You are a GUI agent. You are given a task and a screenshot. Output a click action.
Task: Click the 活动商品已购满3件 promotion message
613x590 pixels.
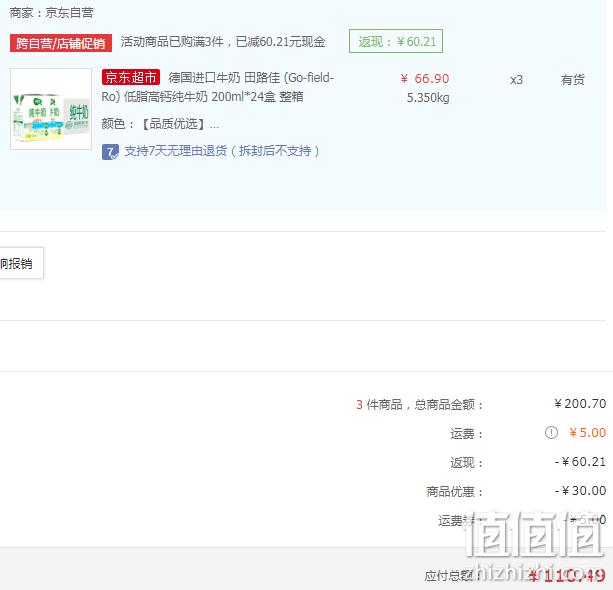coord(223,41)
